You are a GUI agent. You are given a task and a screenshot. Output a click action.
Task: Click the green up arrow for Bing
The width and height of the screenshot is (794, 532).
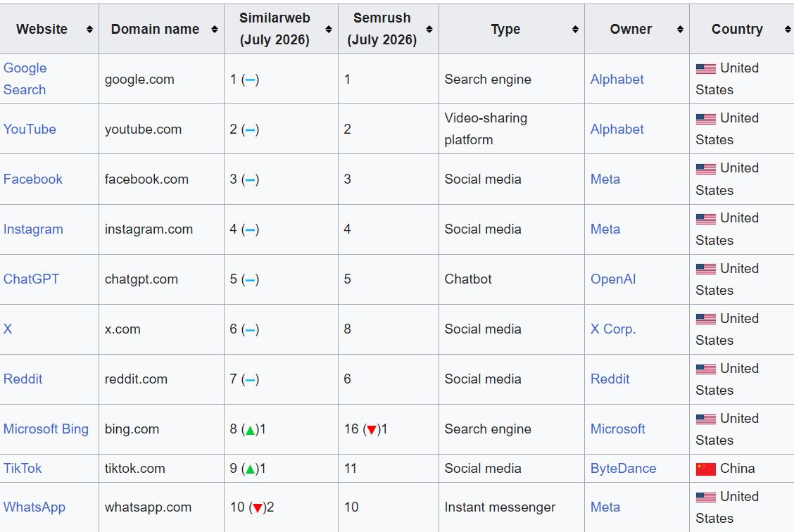point(250,430)
